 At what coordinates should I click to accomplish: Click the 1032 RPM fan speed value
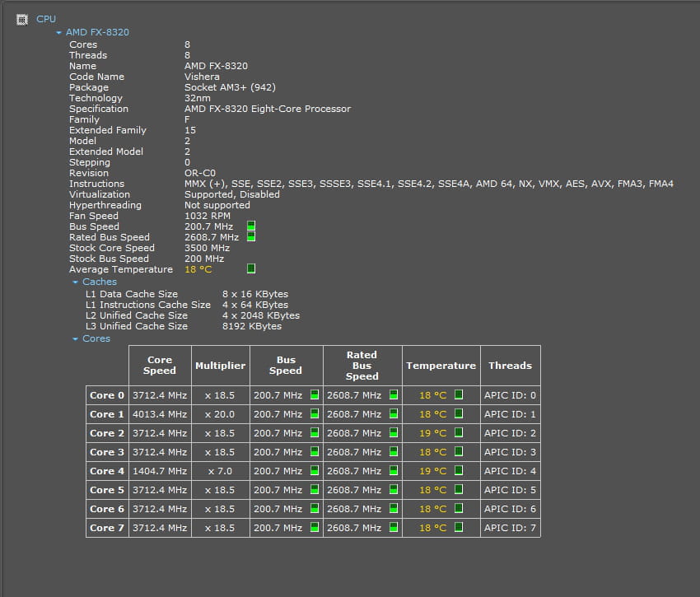(x=208, y=216)
